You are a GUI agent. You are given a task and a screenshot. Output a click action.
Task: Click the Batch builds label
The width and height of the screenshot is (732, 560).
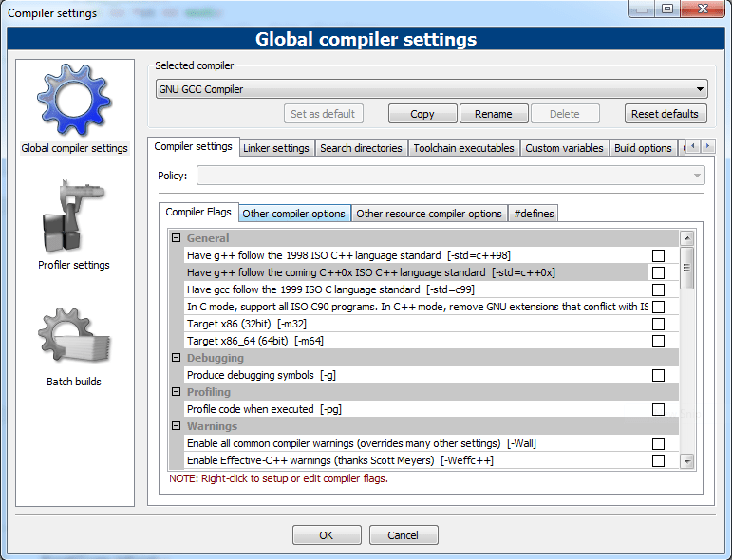tap(74, 382)
